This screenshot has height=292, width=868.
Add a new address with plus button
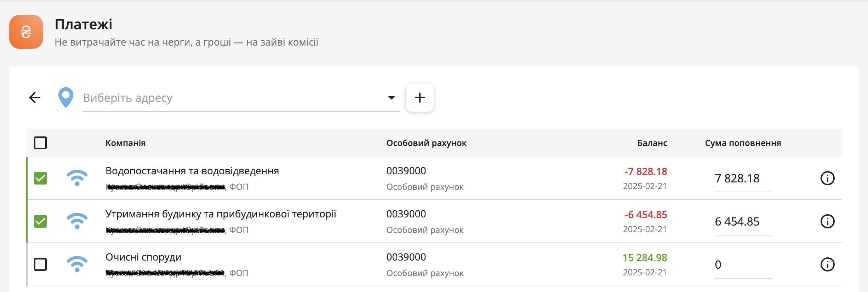[420, 98]
